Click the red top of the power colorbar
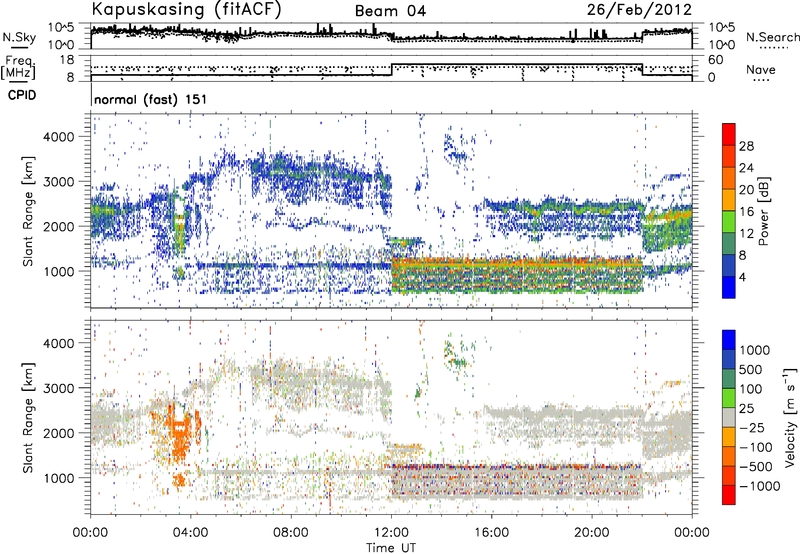Screen dimensions: 800x554 pos(729,134)
